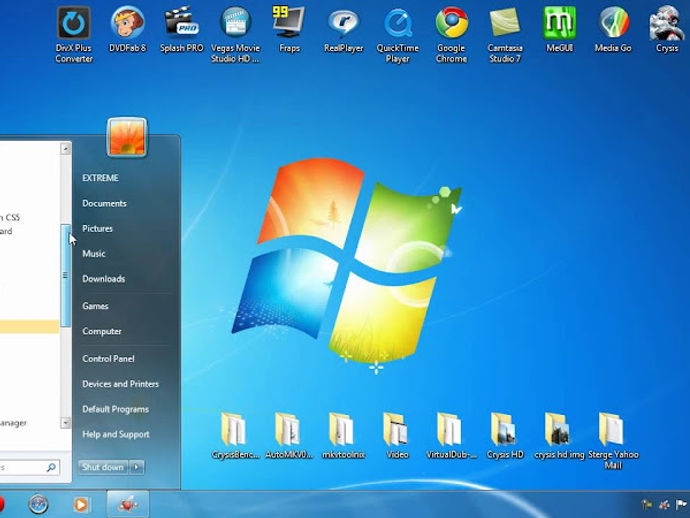Image resolution: width=690 pixels, height=518 pixels.
Task: Click the user account picture thumbnail
Action: (127, 137)
